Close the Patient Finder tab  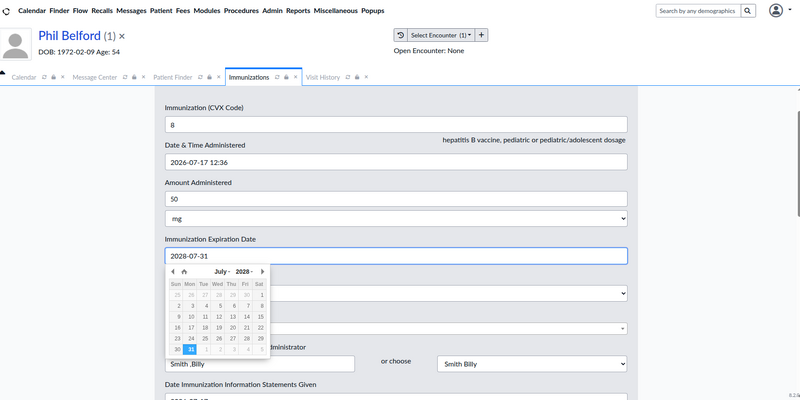(219, 78)
